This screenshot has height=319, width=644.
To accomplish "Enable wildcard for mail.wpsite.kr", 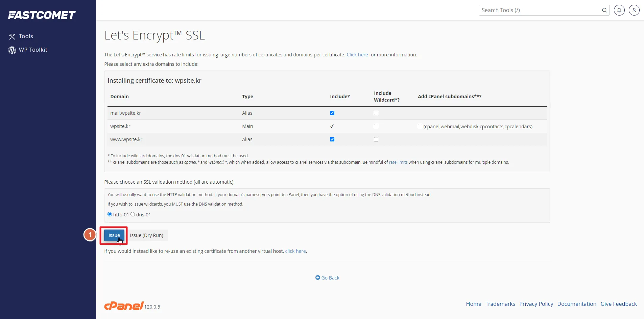I will point(376,113).
